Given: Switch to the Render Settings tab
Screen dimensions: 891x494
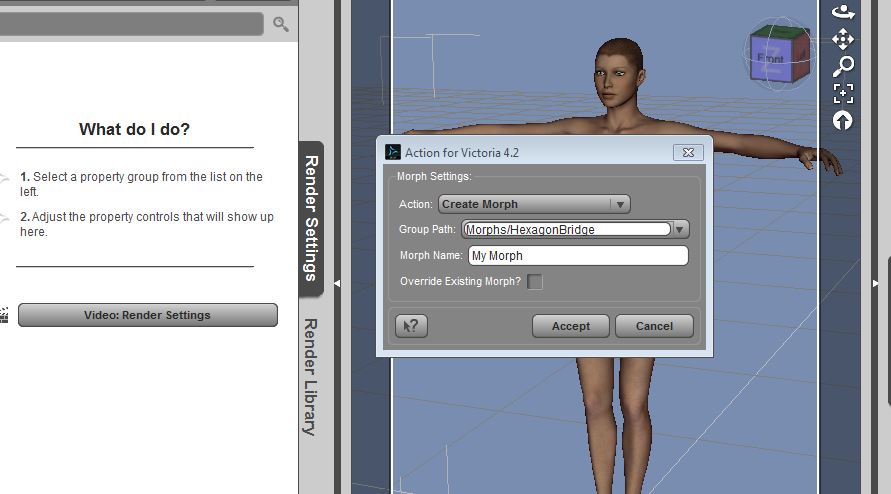Looking at the screenshot, I should (311, 219).
